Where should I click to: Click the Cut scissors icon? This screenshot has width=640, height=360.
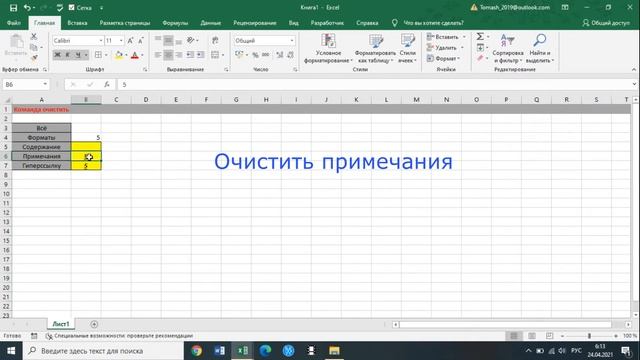[34, 37]
